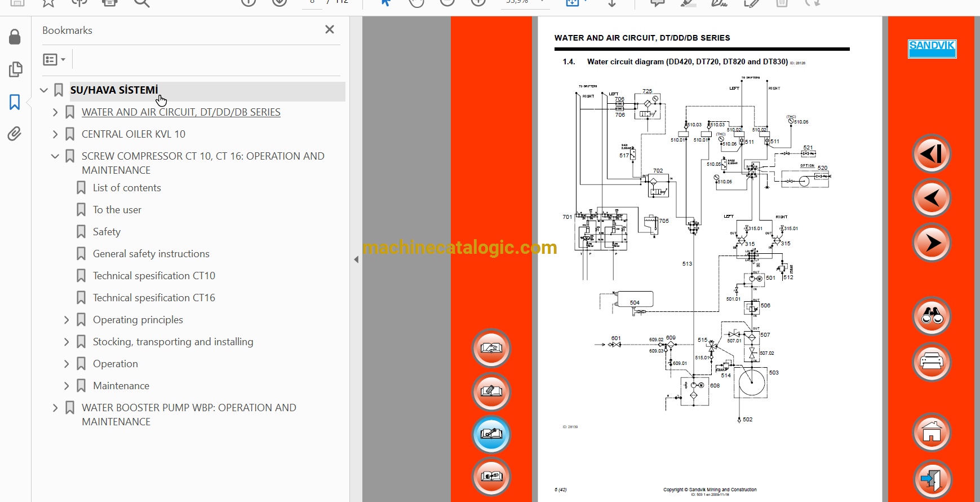Collapse the navigation pane with the arrow
980x502 pixels.
356,259
